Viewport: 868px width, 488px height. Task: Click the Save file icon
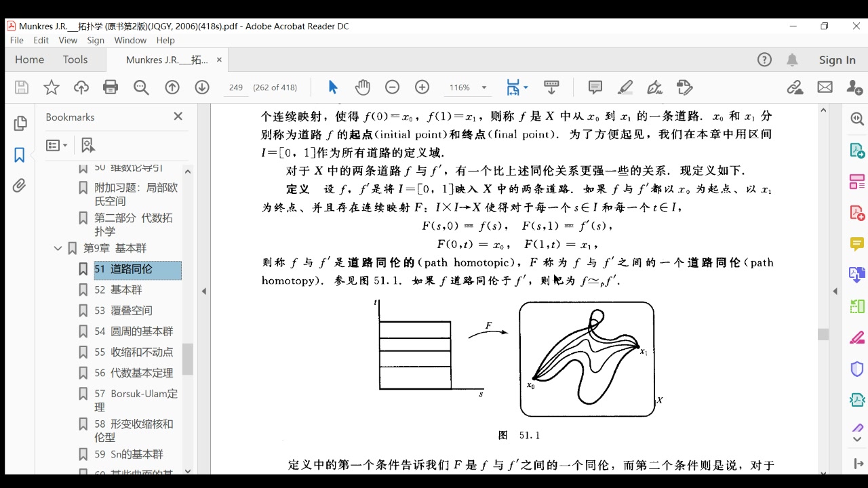22,87
